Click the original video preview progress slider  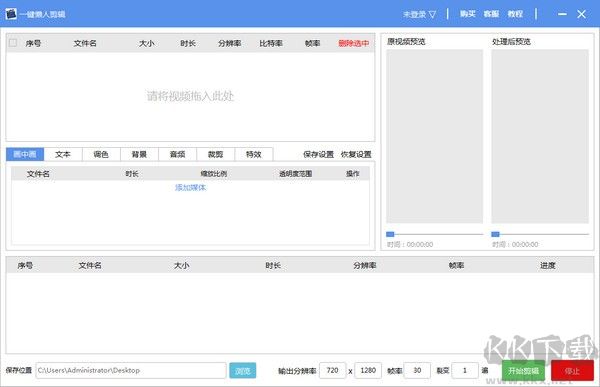click(435, 234)
